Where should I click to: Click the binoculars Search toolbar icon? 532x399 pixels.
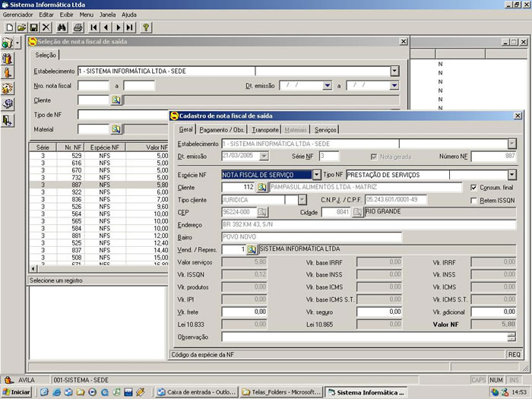pos(62,27)
